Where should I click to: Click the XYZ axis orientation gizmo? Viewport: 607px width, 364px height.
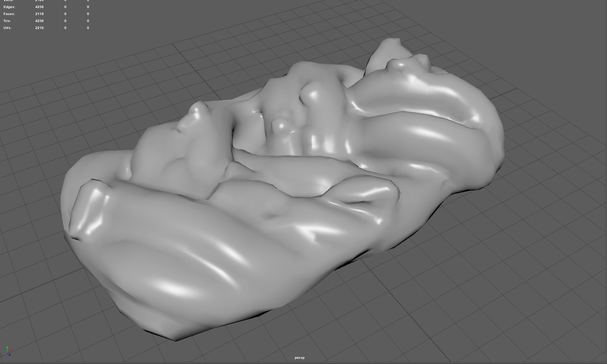click(9, 351)
